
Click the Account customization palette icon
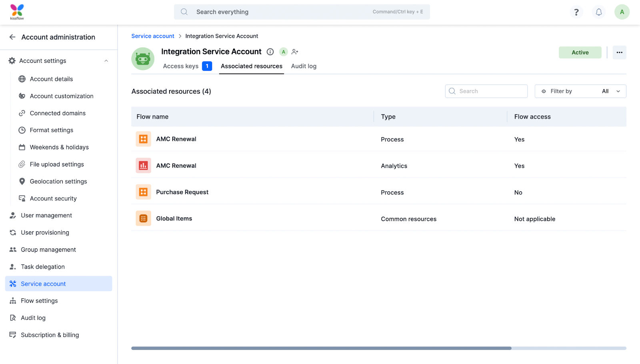[x=22, y=96]
